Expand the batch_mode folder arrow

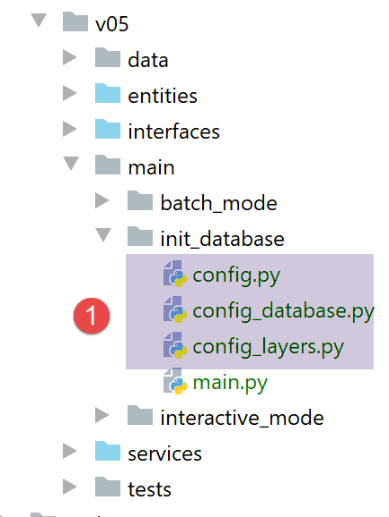(102, 200)
